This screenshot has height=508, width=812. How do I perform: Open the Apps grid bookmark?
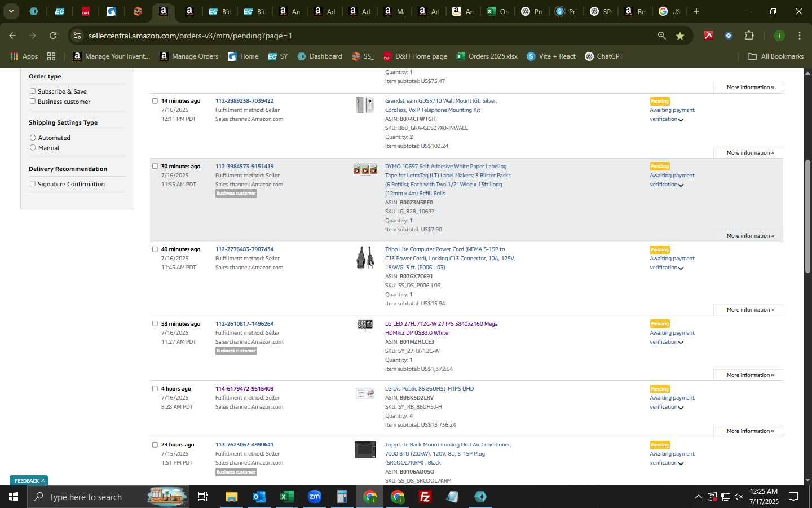(x=24, y=56)
